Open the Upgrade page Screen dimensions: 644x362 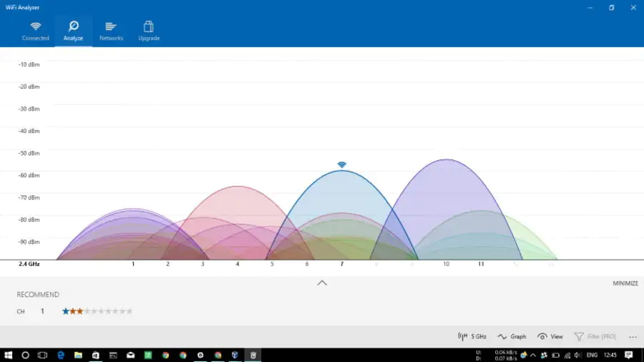(149, 30)
